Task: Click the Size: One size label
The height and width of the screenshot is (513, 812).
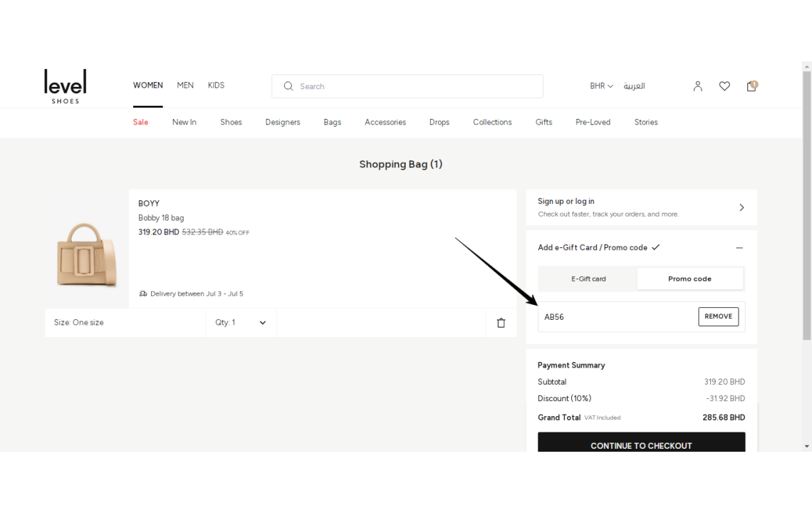Action: [x=79, y=322]
